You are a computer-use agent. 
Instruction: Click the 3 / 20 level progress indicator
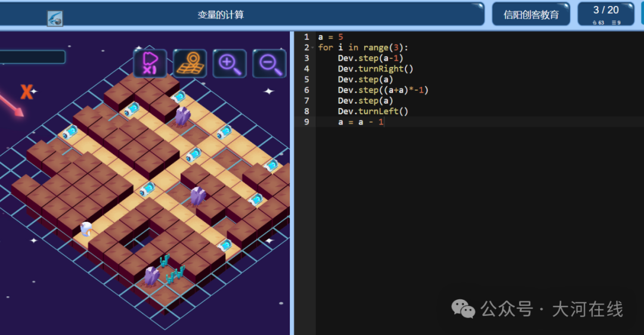(x=606, y=14)
